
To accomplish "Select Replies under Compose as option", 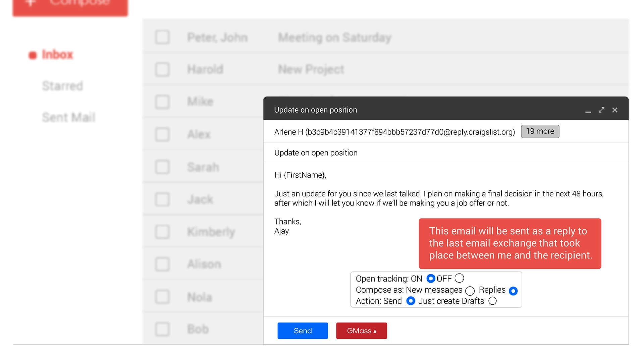I will click(x=513, y=290).
